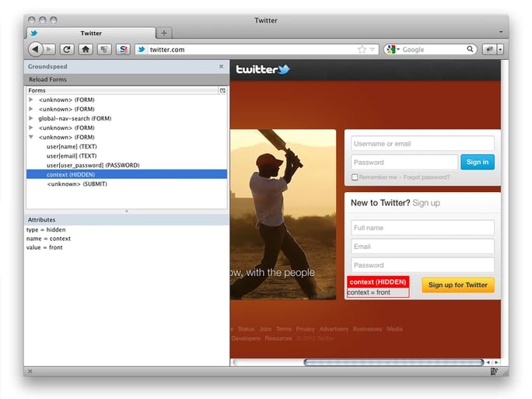Click the Reload Forms button
Image resolution: width=532 pixels, height=399 pixels.
48,79
